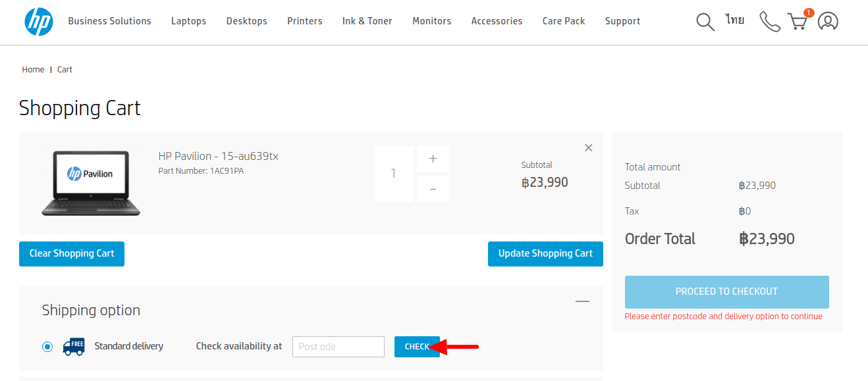The image size is (868, 381).
Task: Click the Clear Shopping Cart button
Action: pyautogui.click(x=72, y=254)
